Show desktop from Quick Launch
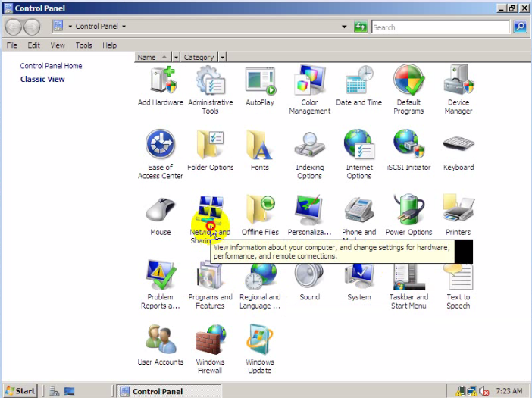532x398 pixels. [70, 391]
